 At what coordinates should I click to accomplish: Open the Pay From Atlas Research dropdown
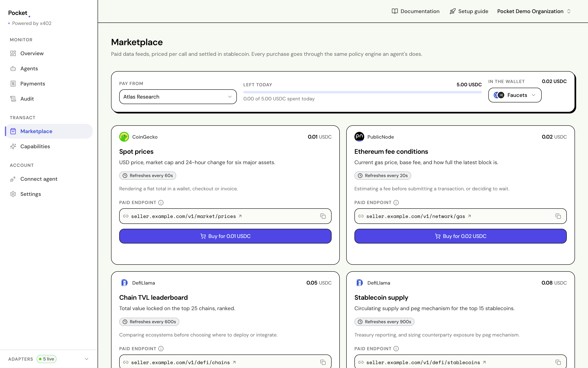click(178, 97)
